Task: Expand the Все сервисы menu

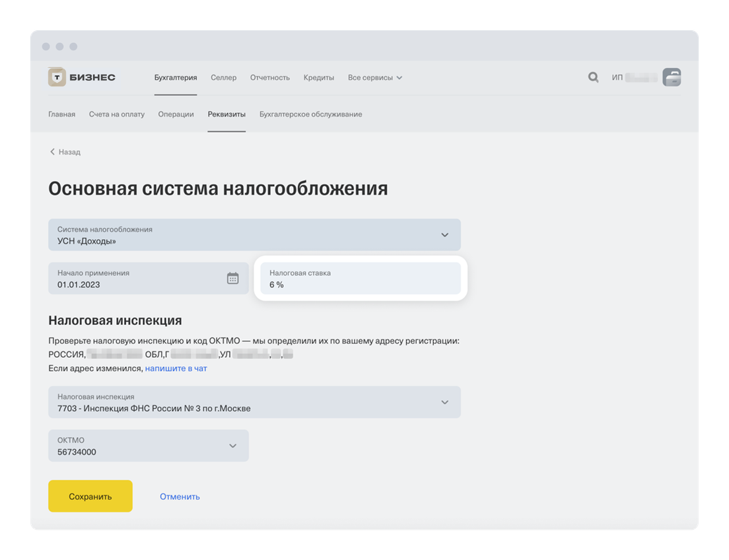Action: click(374, 77)
